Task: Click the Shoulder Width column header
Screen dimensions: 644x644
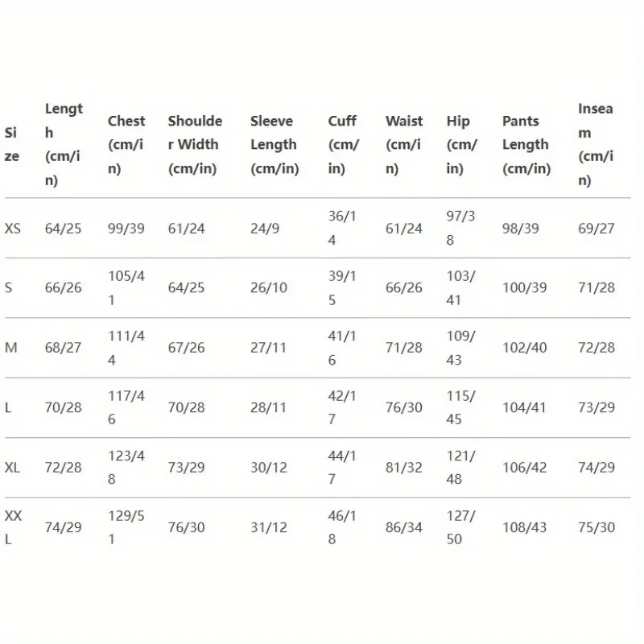Action: [x=195, y=145]
